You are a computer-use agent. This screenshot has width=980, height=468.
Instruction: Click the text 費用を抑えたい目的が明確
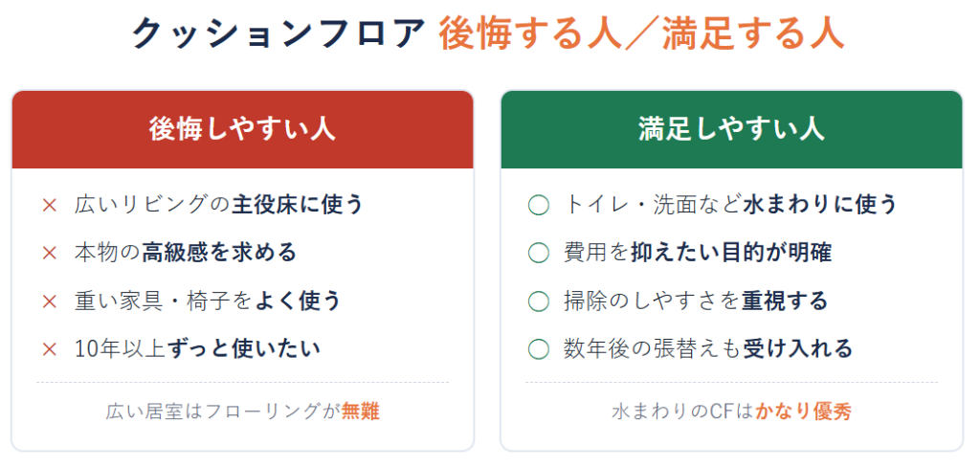point(698,253)
